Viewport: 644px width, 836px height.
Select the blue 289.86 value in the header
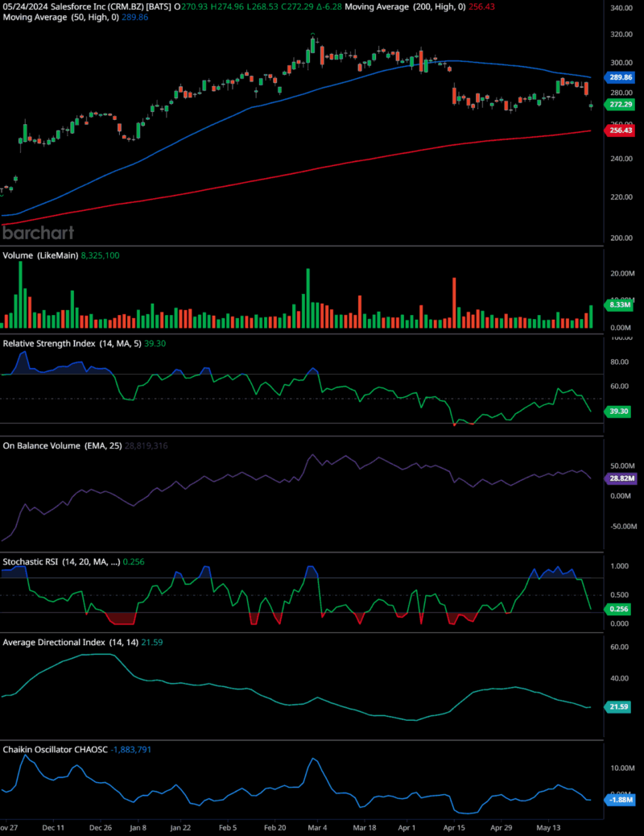pos(135,17)
